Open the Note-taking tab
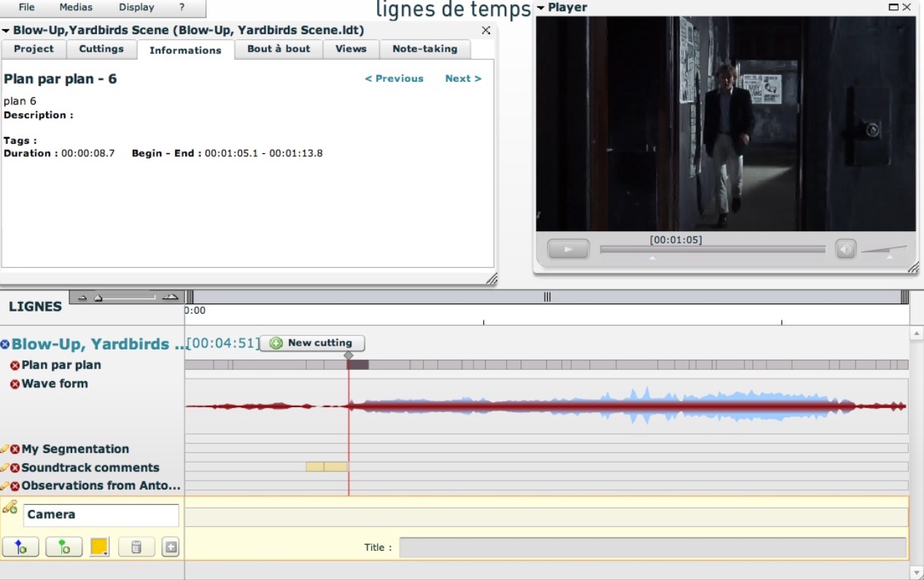The width and height of the screenshot is (924, 580). click(424, 49)
